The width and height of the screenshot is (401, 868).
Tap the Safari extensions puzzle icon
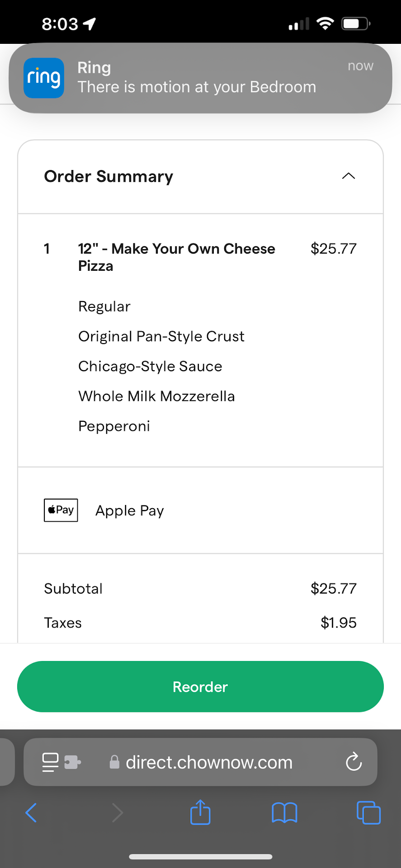[72, 762]
